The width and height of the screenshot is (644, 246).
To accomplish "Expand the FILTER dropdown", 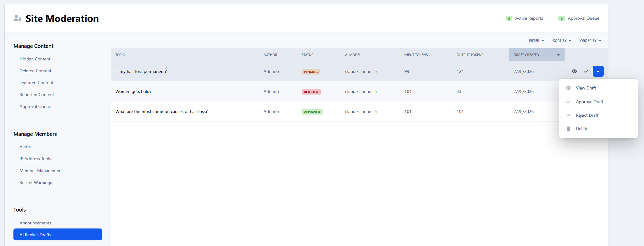I will point(536,41).
